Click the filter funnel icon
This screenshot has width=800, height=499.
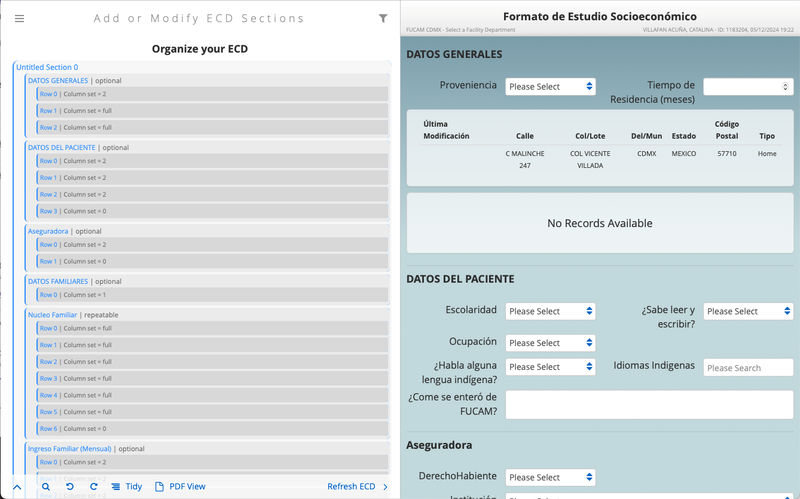click(383, 18)
